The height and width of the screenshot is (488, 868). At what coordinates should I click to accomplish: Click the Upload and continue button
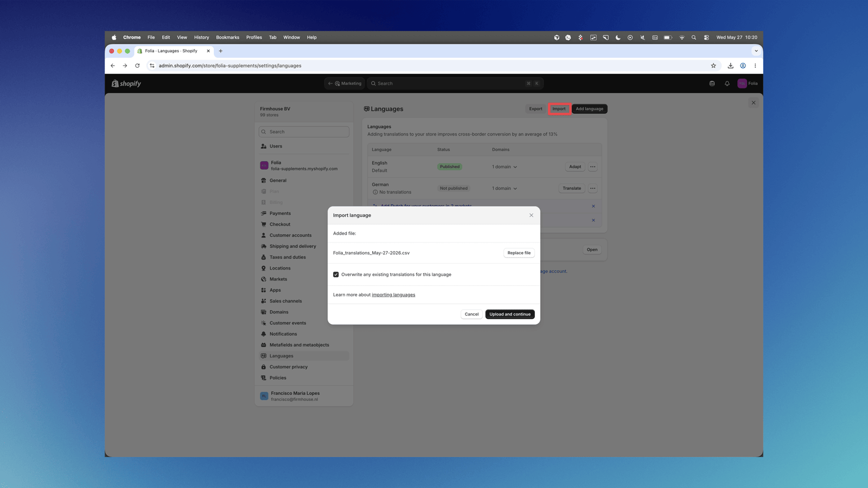[x=509, y=314]
